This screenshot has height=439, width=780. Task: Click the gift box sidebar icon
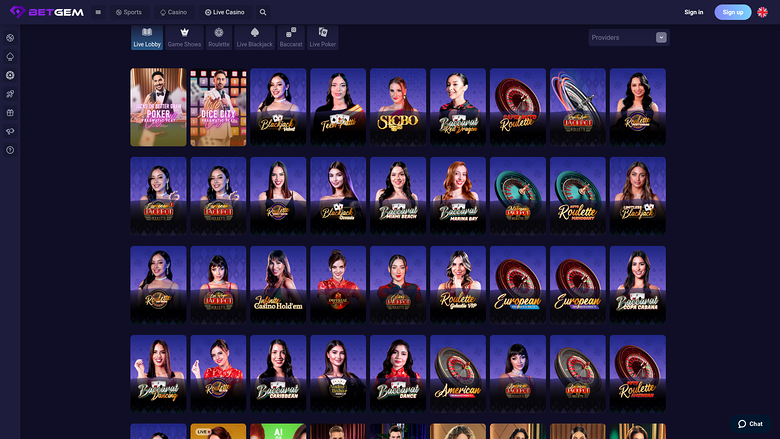[x=10, y=113]
